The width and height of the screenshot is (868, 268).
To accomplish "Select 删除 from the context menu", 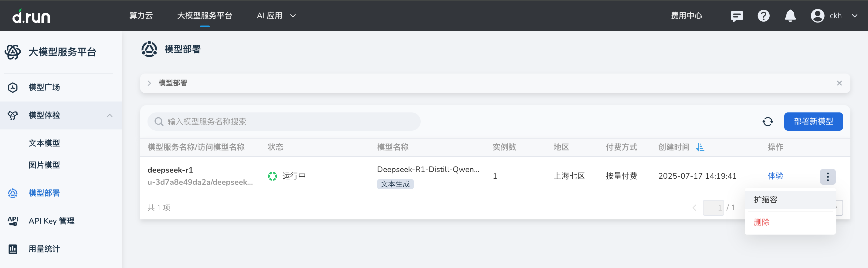I will tap(761, 222).
